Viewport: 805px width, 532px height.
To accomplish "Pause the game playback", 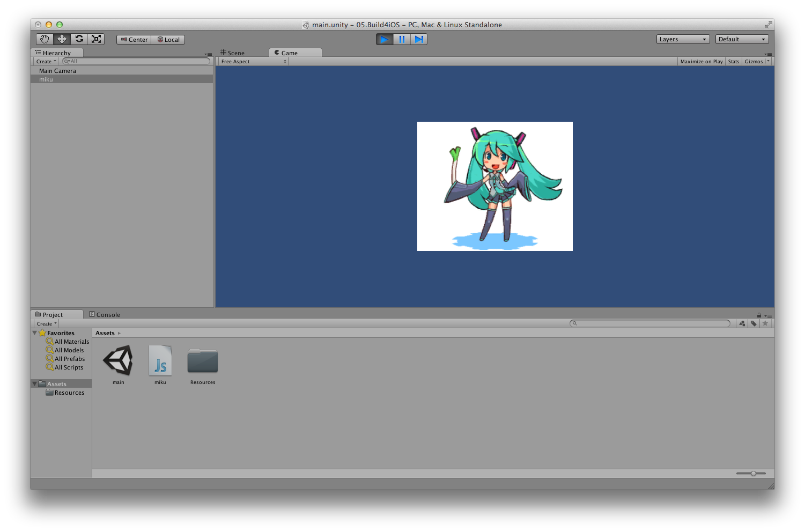I will click(x=402, y=39).
